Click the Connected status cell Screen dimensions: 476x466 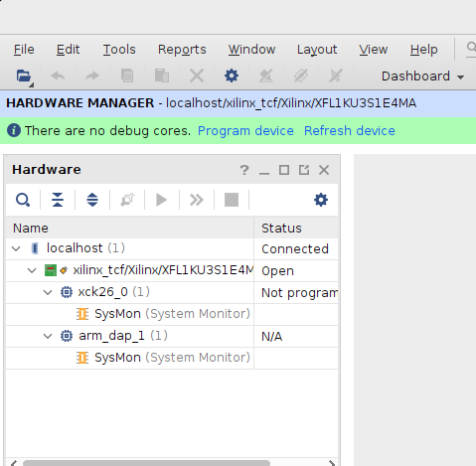(x=296, y=249)
